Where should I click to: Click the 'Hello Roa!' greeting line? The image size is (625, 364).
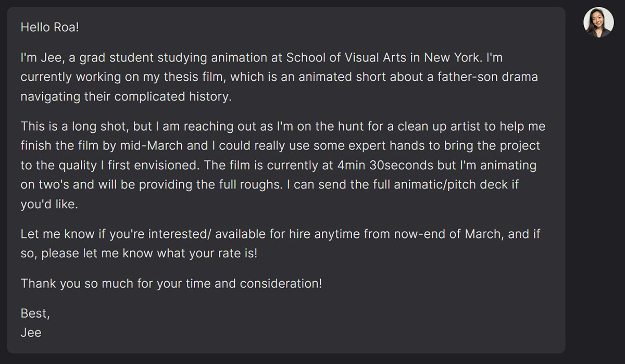pos(49,27)
